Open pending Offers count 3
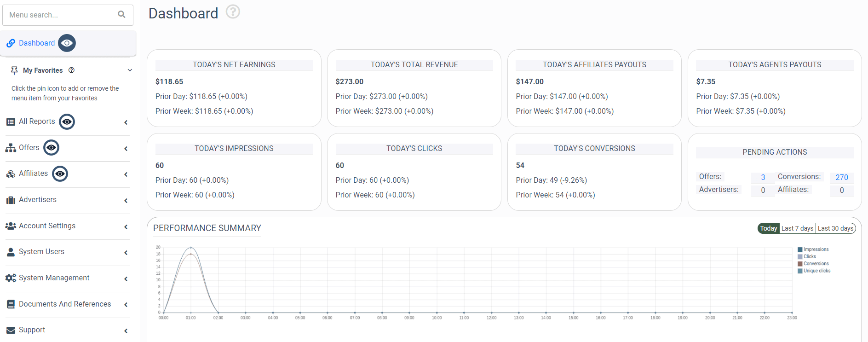Image resolution: width=868 pixels, height=342 pixels. [763, 178]
